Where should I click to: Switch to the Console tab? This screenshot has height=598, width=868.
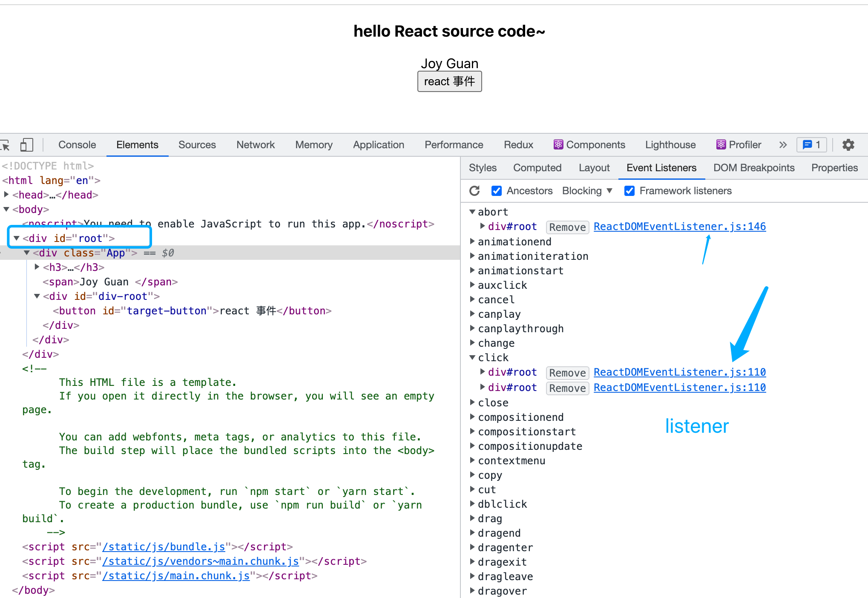[x=77, y=145]
